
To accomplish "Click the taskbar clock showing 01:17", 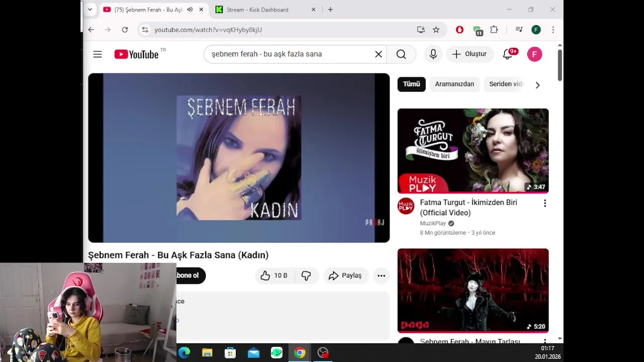I will point(547,348).
